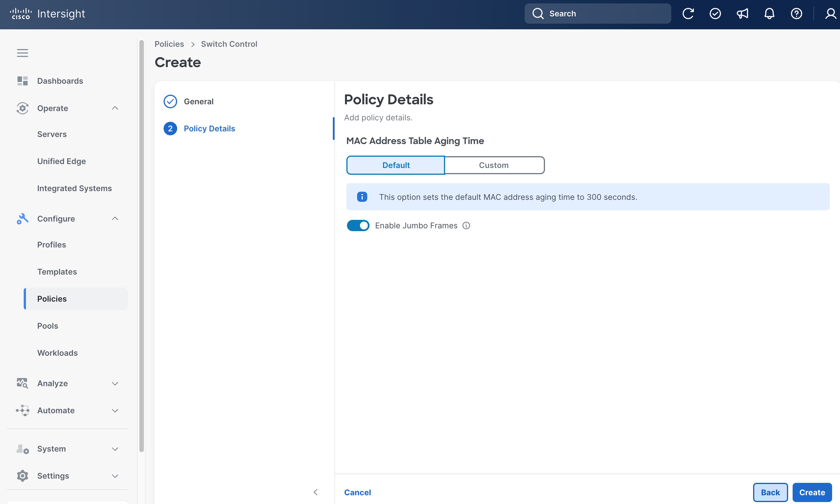Open the requests checkmark icon
Screen dimensions: 840x504
[715, 14]
